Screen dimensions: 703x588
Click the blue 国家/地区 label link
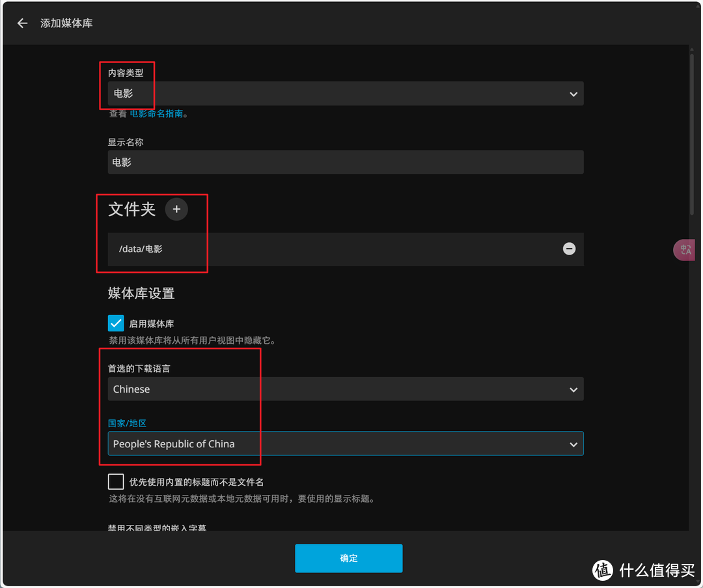click(126, 423)
